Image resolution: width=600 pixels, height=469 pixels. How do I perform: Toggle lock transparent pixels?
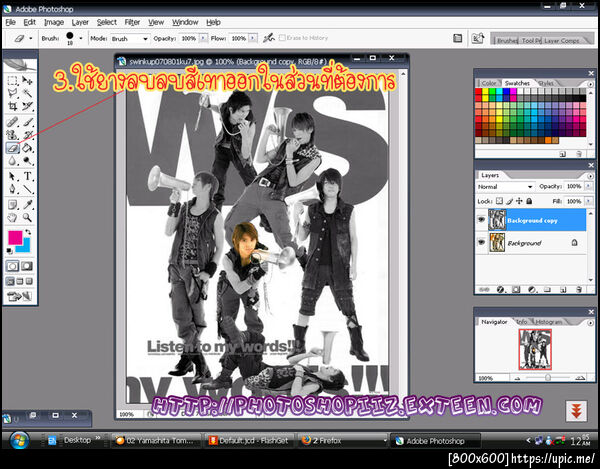coord(499,201)
